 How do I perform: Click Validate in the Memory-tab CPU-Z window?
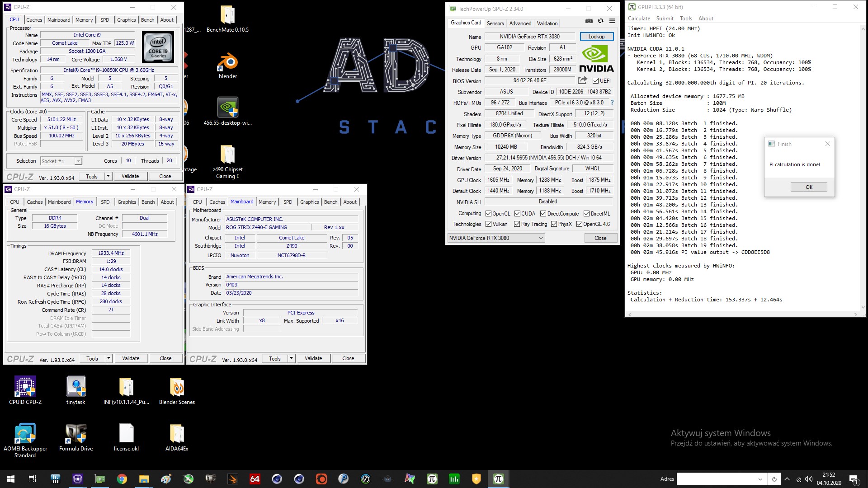(131, 358)
